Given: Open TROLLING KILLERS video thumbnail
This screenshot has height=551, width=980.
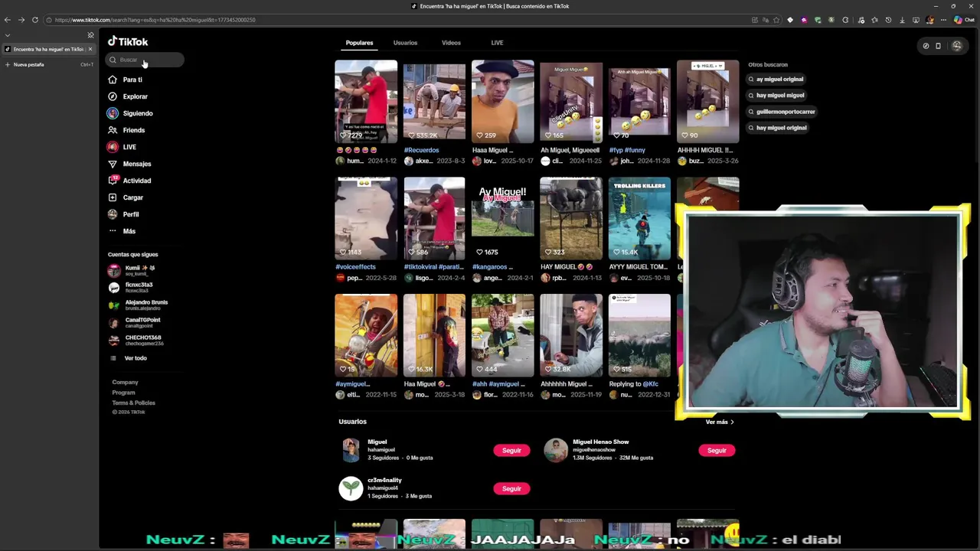Looking at the screenshot, I should point(639,219).
